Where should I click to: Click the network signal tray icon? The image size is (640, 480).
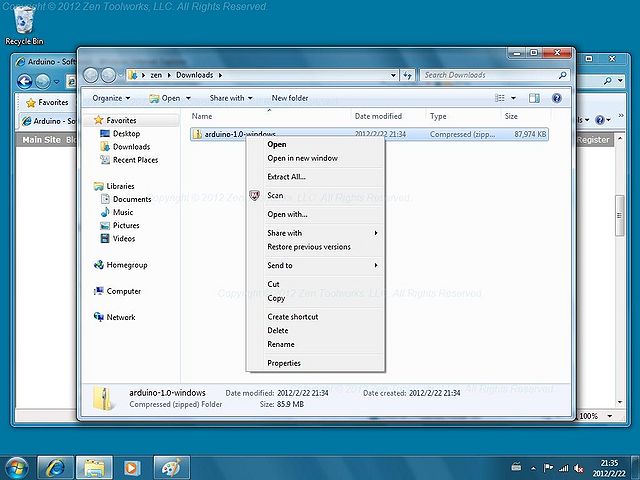coord(564,468)
